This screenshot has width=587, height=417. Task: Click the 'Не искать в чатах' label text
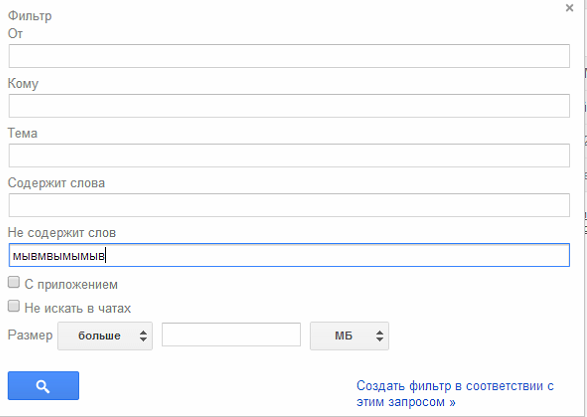pyautogui.click(x=78, y=308)
